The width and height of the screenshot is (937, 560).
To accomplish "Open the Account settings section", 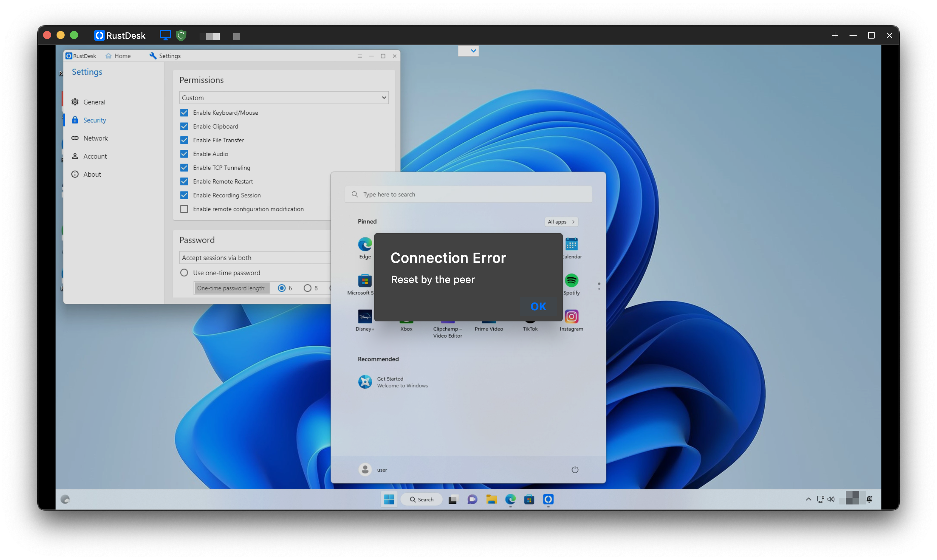I will (x=95, y=156).
